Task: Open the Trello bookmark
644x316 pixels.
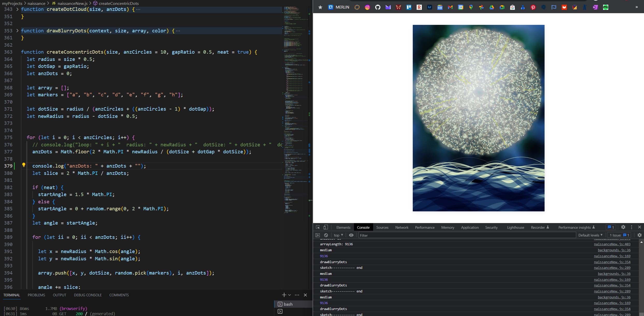Action: coord(409,7)
